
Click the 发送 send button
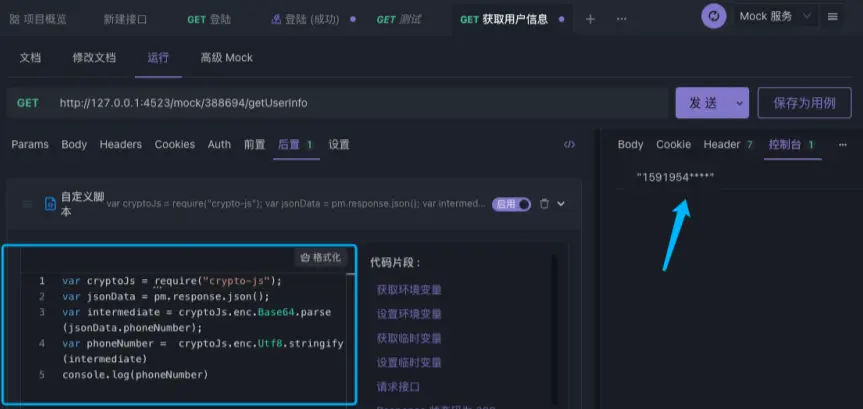(703, 103)
